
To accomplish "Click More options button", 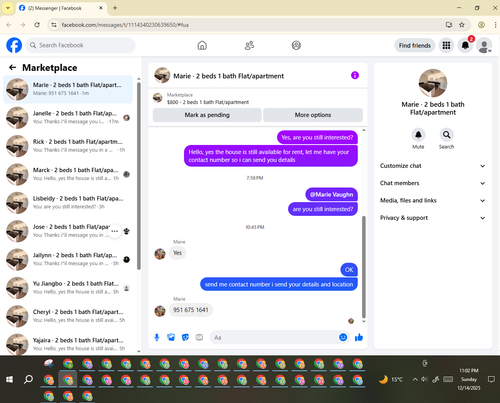I will (313, 115).
